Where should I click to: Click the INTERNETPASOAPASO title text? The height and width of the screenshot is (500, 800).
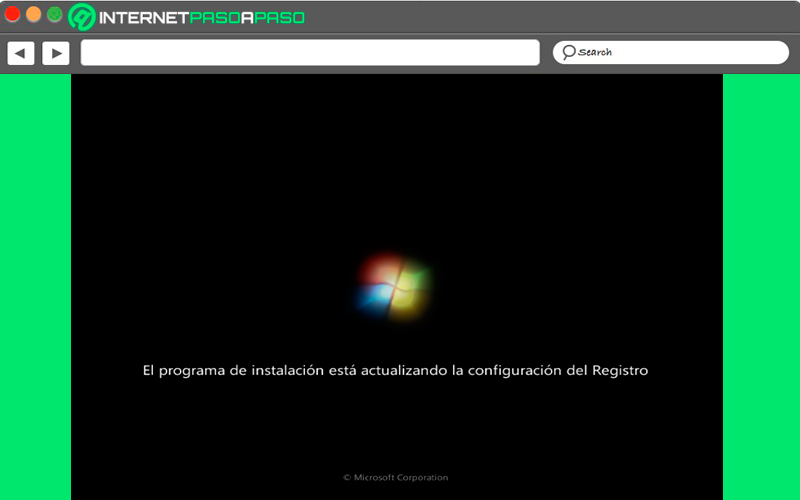[202, 18]
